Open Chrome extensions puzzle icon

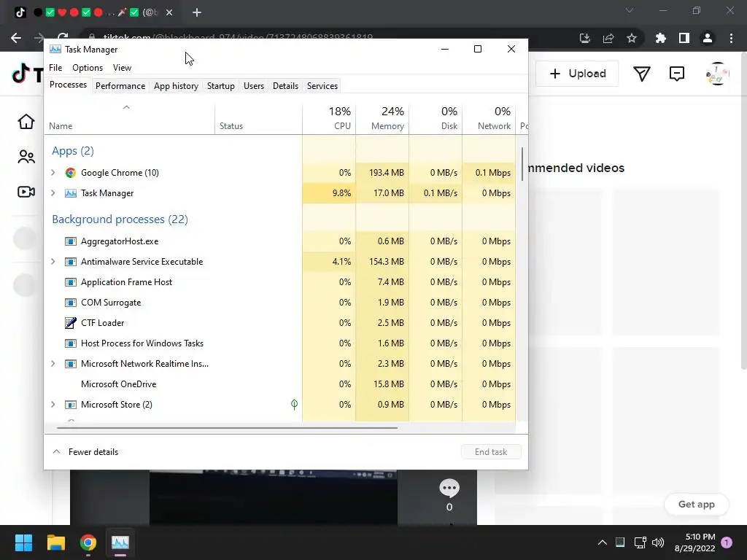click(x=660, y=38)
